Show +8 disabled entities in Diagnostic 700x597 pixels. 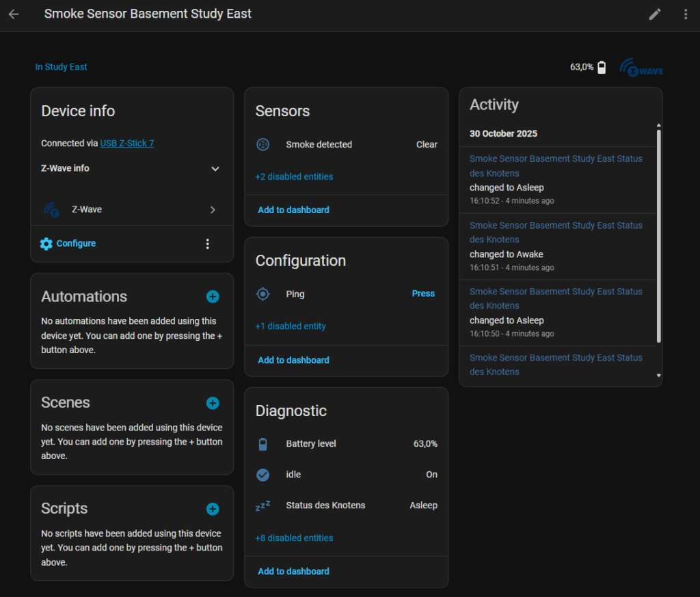click(294, 538)
